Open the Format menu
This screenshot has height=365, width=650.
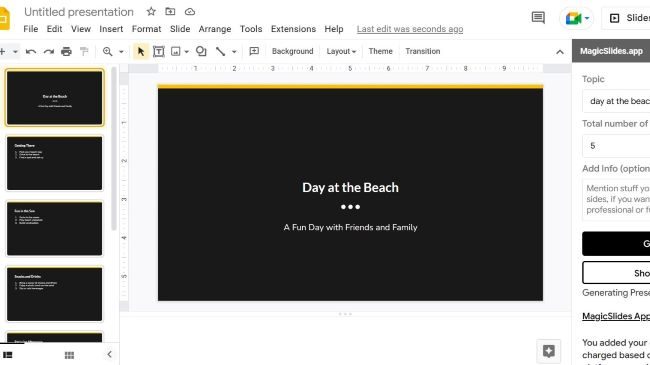pos(146,29)
